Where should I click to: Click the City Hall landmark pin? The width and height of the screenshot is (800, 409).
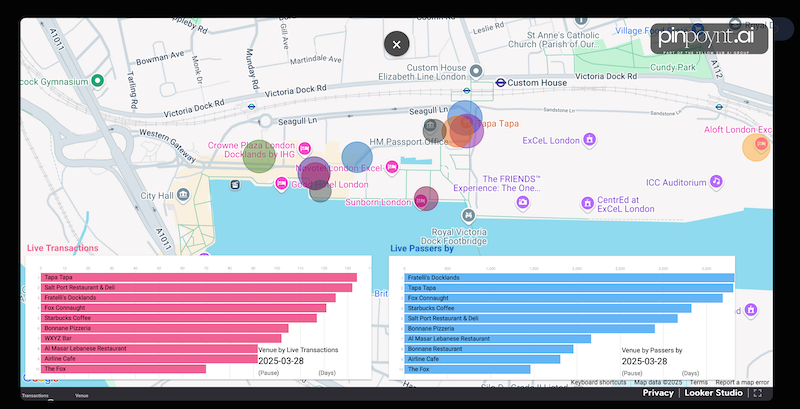[x=183, y=194]
